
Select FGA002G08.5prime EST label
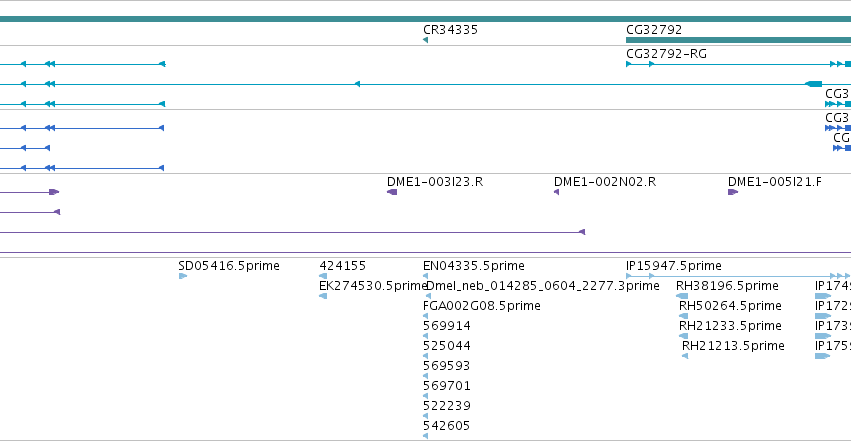pyautogui.click(x=482, y=306)
